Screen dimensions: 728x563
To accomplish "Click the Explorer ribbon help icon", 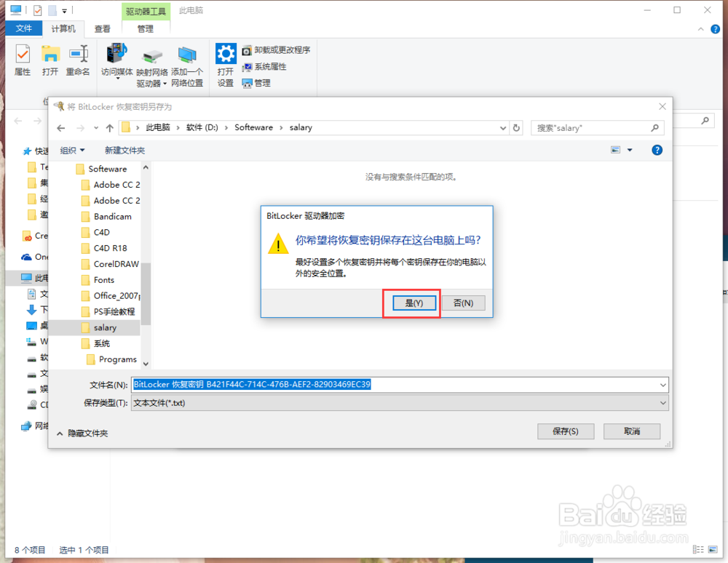I will [716, 29].
